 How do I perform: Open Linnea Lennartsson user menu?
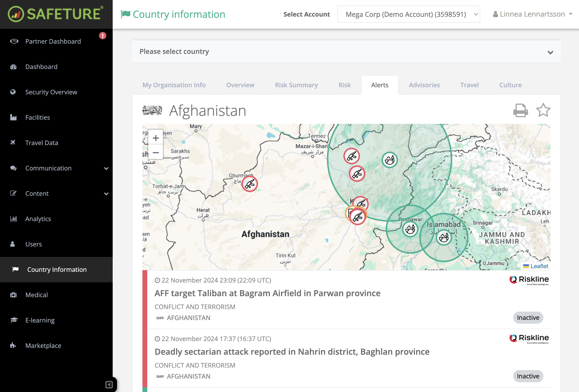(532, 14)
